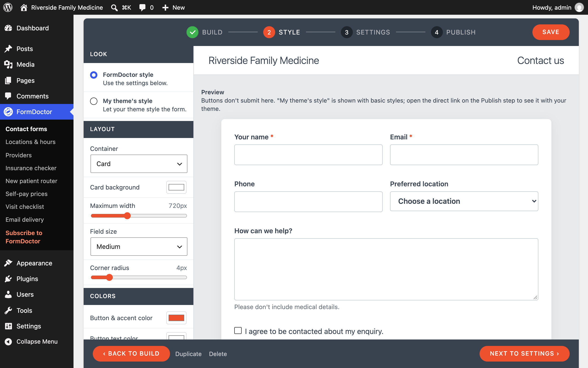
Task: Click the Save button
Action: tap(551, 32)
